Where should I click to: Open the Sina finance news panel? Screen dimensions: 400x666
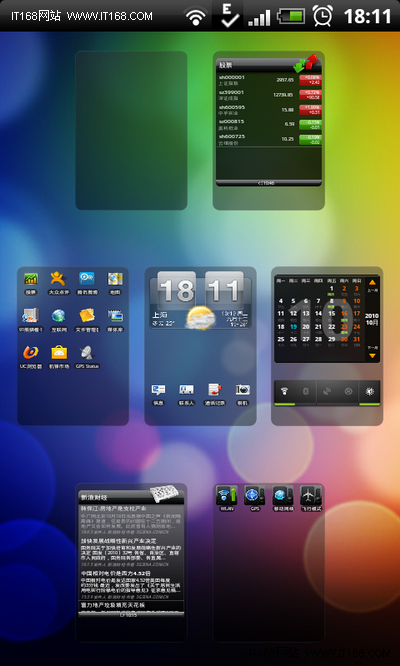coord(131,562)
